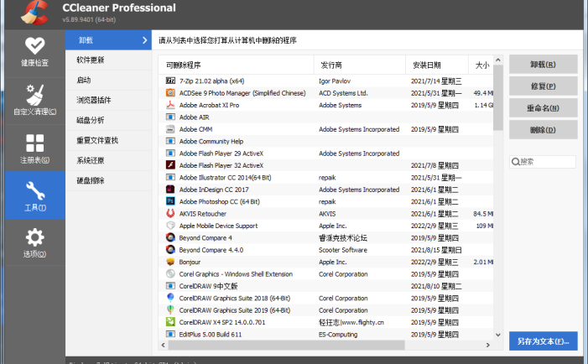The width and height of the screenshot is (588, 364).
Task: Click the horizontal scrollbar right arrow
Action: 488,345
